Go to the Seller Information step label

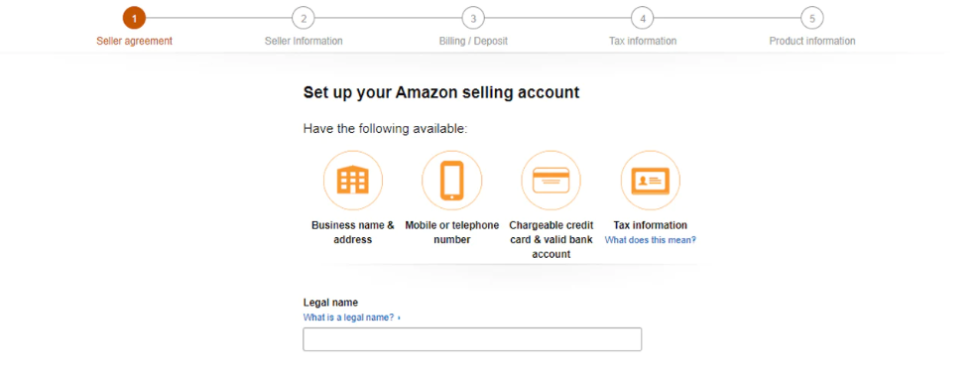point(304,42)
